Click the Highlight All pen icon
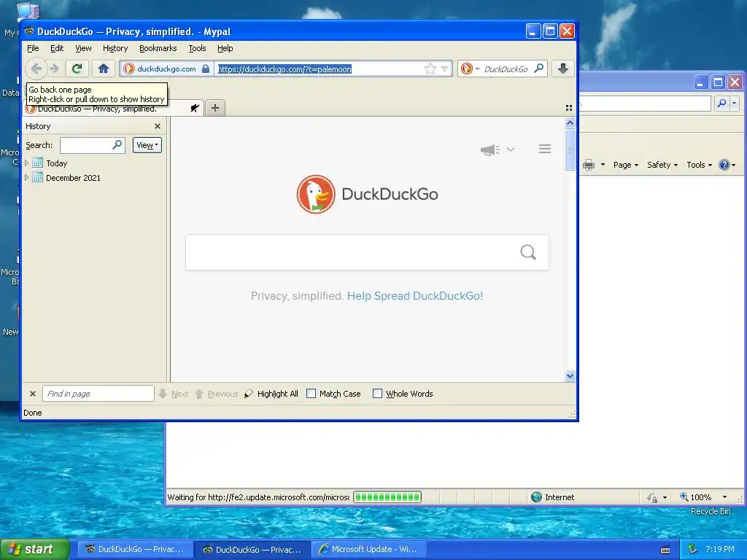The image size is (747, 560). point(248,393)
